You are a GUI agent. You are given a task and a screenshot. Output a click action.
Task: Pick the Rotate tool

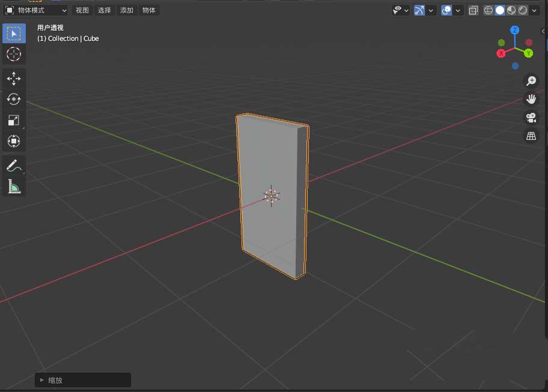tap(14, 100)
